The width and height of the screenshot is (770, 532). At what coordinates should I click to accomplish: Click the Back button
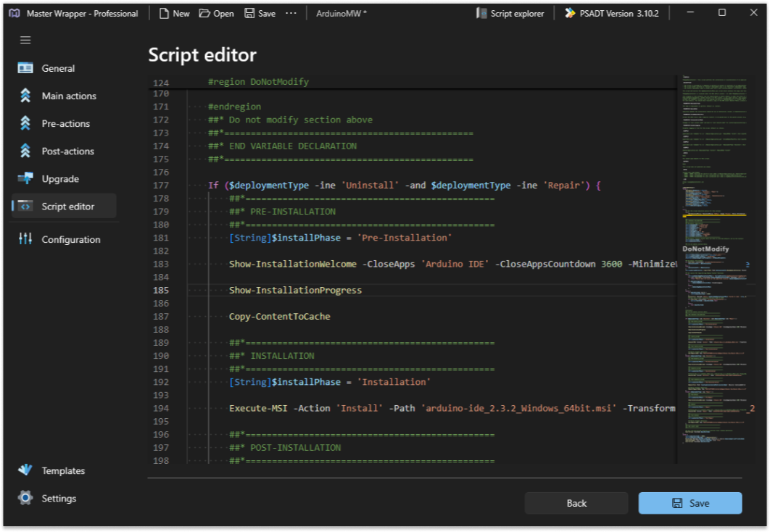[576, 503]
